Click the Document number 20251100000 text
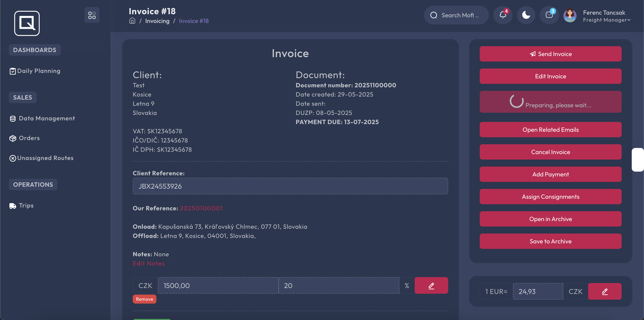This screenshot has width=644, height=320. pyautogui.click(x=346, y=85)
